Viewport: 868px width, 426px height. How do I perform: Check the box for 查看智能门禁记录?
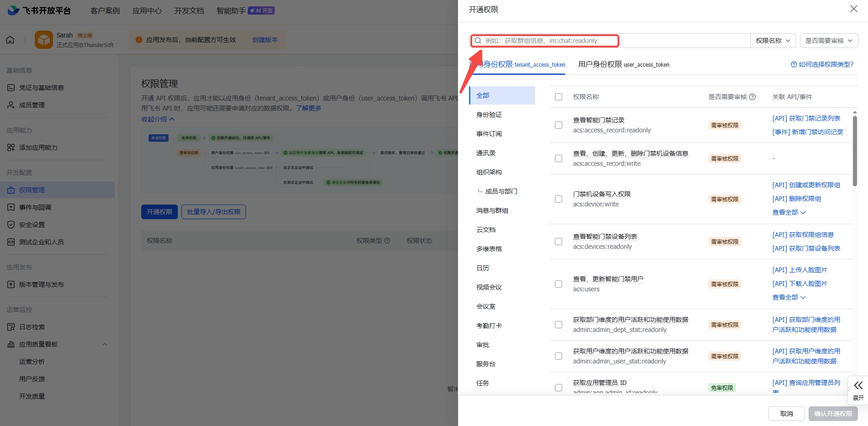559,125
